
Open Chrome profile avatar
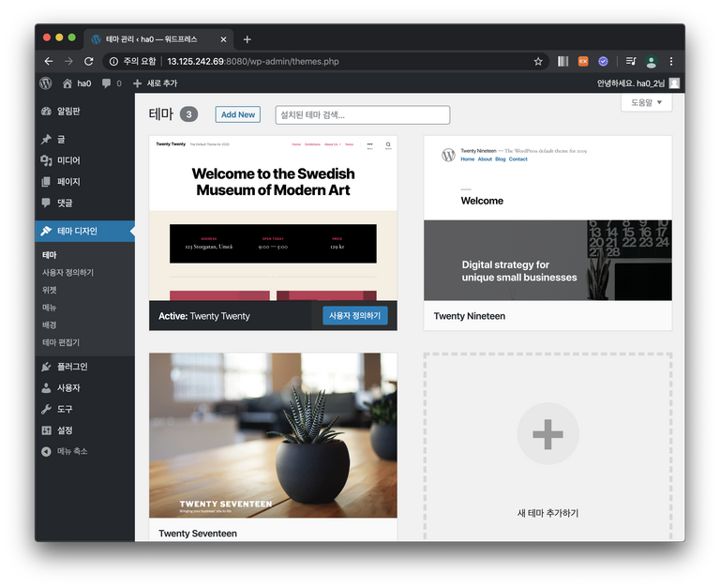(651, 61)
